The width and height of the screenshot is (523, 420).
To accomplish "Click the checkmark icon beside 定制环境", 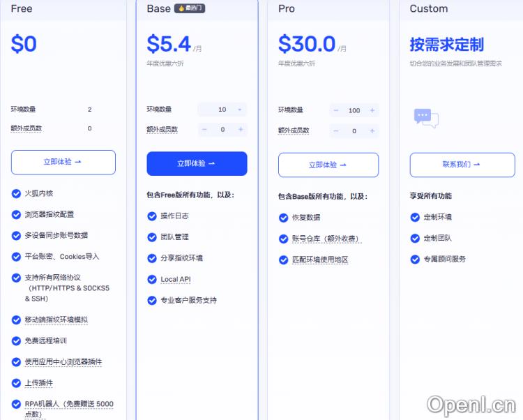I will [x=415, y=217].
